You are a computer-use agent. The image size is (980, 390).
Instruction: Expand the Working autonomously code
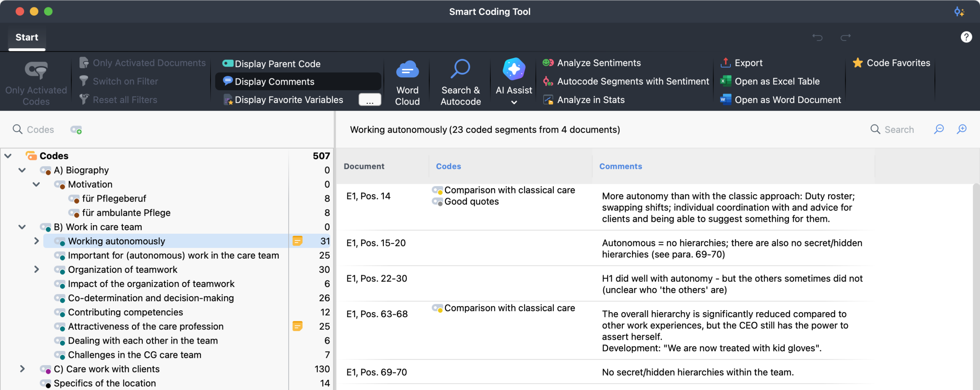(x=36, y=241)
